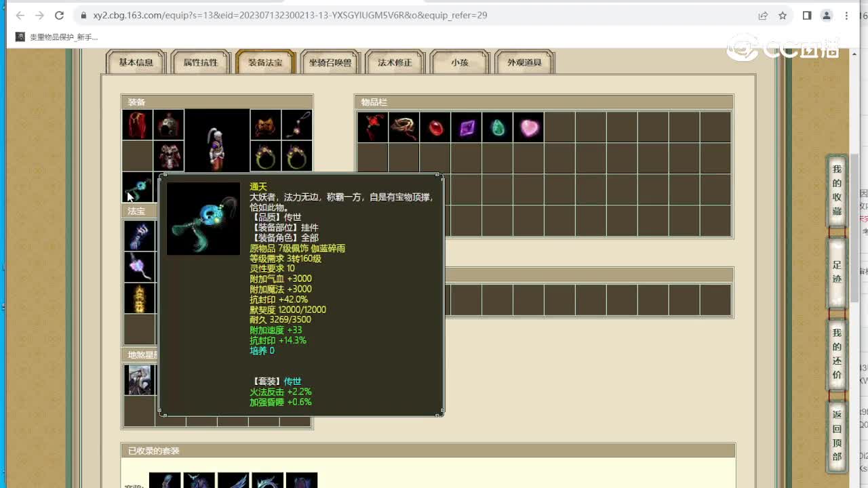Select the golden flame 法宝 icon

pyautogui.click(x=140, y=298)
